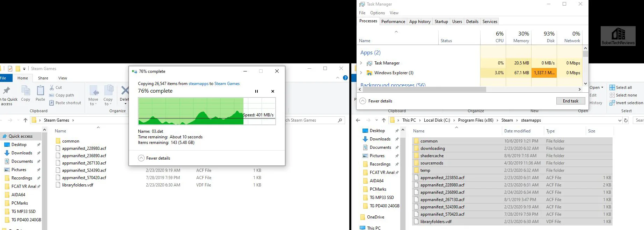Click Pin to Quick access icon
This screenshot has height=230, width=644.
[6, 91]
